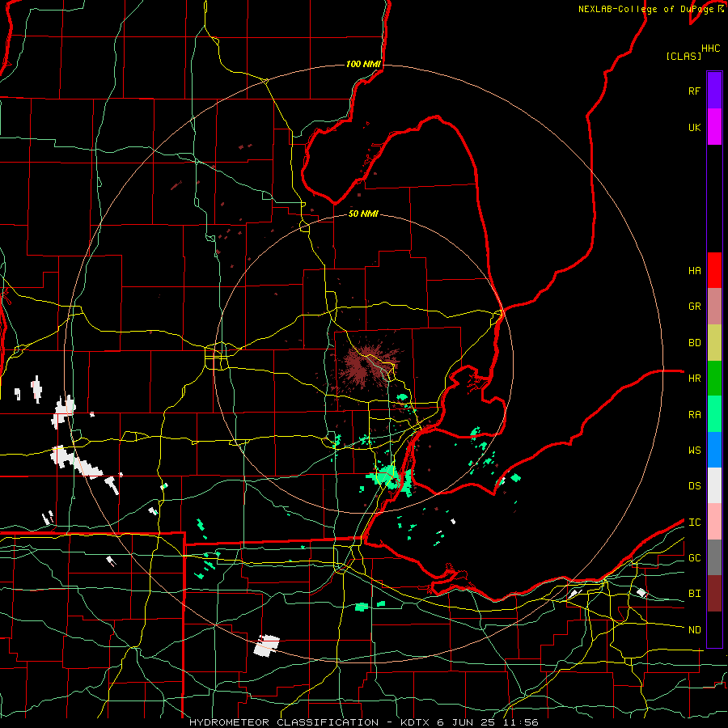The height and width of the screenshot is (728, 728).
Task: Click the magenta UK legend color swatch
Action: pos(714,127)
